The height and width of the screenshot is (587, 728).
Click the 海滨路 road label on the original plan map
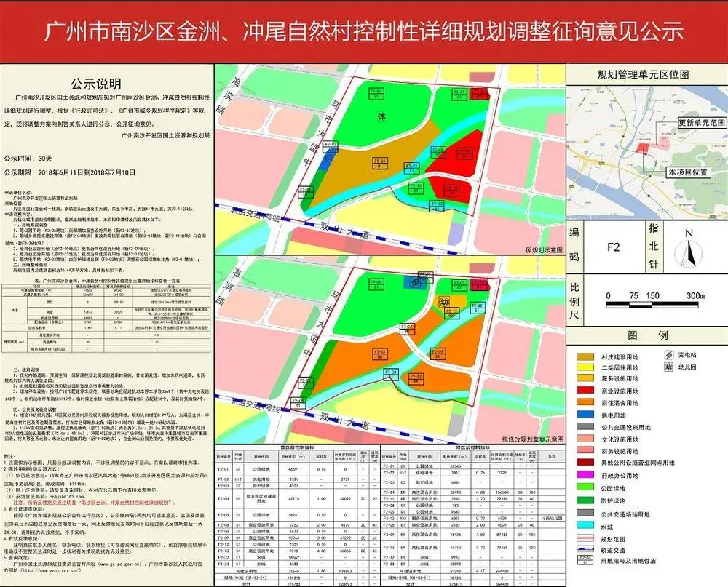pyautogui.click(x=229, y=95)
